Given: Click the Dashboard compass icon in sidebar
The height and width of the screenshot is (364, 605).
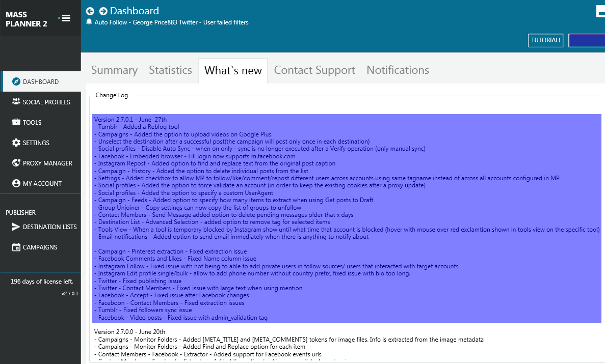Looking at the screenshot, I should (x=16, y=81).
